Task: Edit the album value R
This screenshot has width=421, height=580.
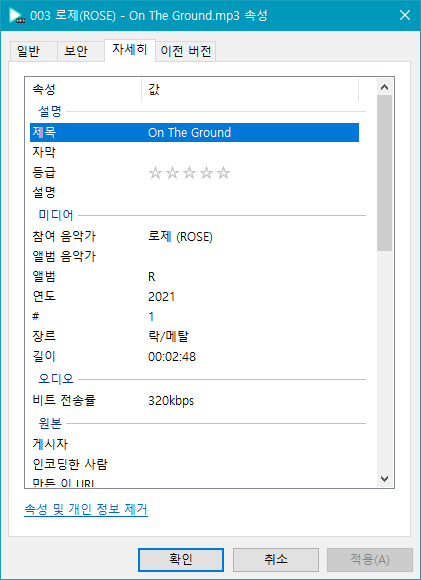Action: [x=152, y=277]
